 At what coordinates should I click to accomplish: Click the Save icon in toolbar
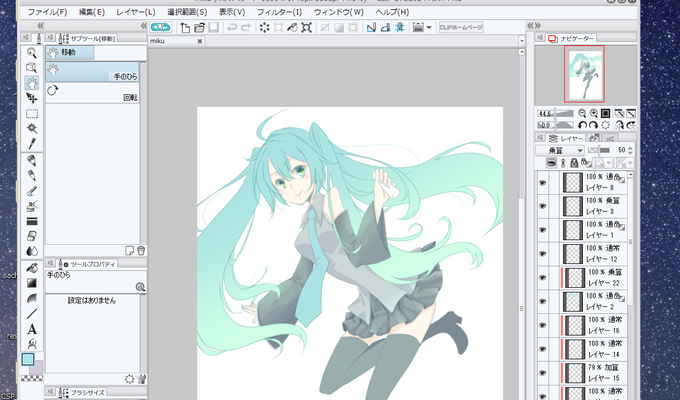coord(213,28)
